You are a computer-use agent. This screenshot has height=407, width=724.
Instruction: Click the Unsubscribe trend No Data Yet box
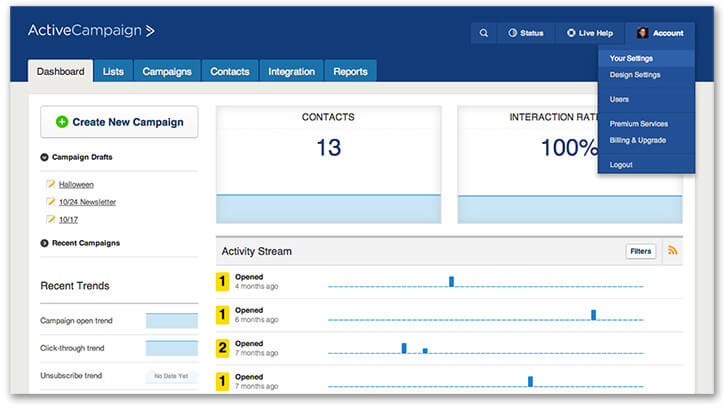click(x=171, y=376)
